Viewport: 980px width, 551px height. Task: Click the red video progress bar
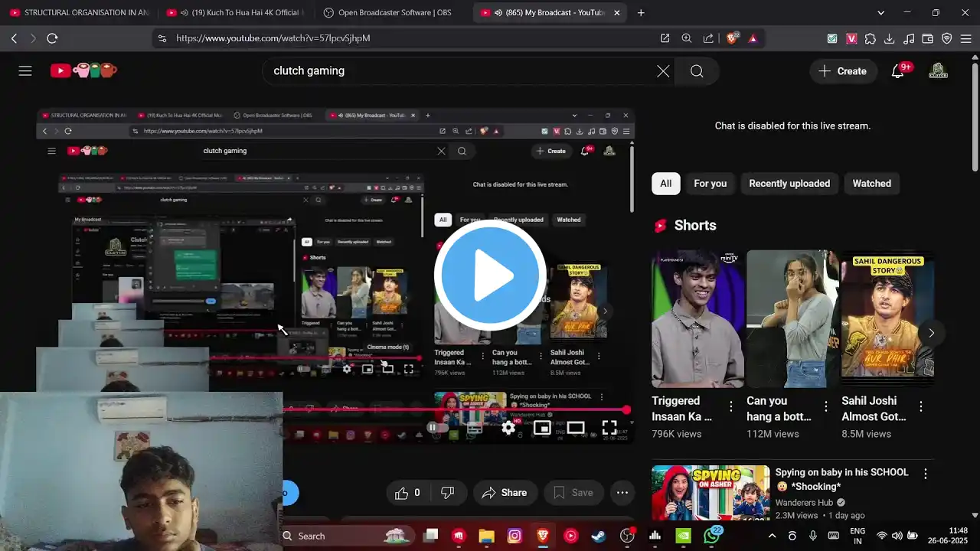click(456, 410)
